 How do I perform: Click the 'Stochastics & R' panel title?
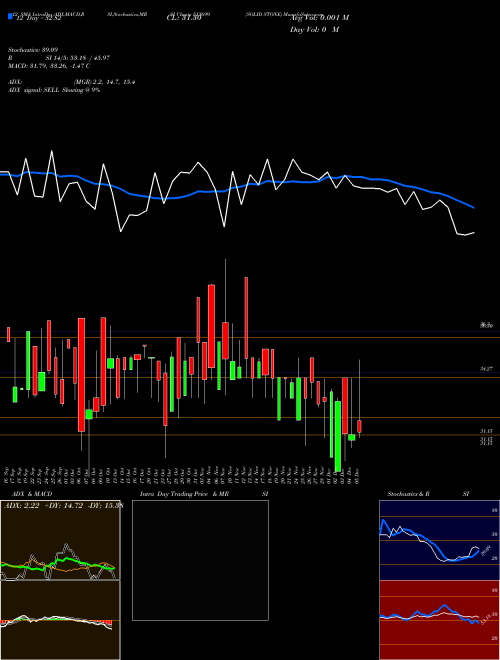(408, 494)
